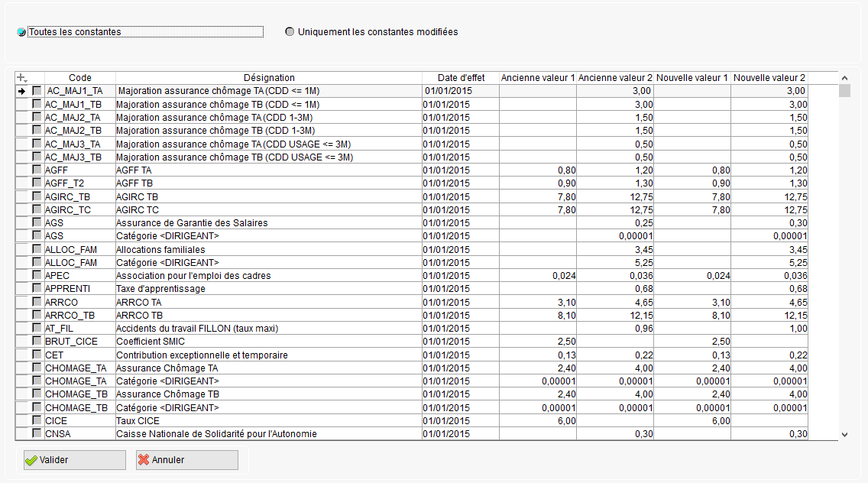
Task: Select Nouvelle valeur 2 of CET row
Action: (769, 355)
